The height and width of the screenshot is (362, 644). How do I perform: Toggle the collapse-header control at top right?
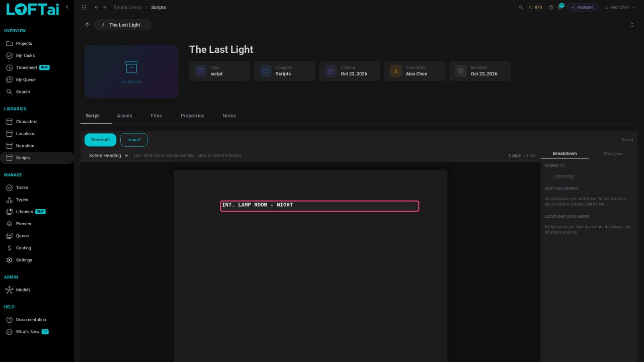click(632, 25)
